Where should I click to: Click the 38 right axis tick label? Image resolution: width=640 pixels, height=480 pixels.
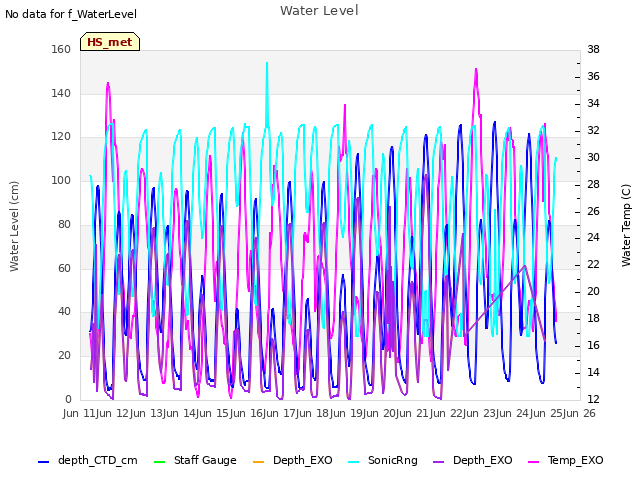pyautogui.click(x=593, y=49)
